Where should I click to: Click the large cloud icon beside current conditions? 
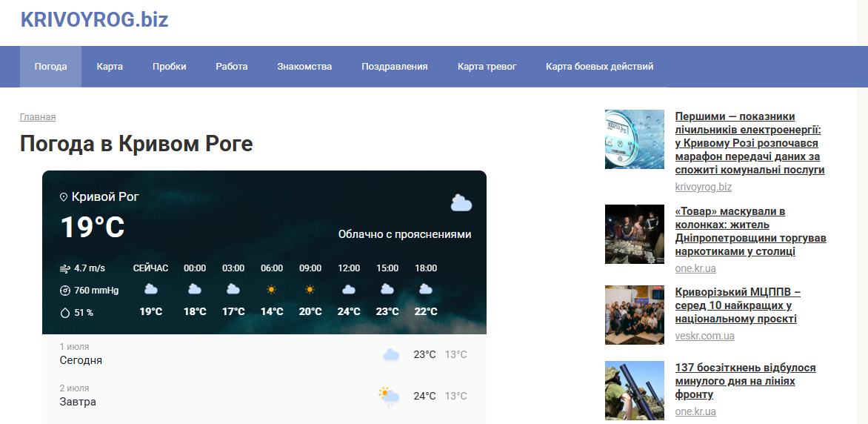pos(461,203)
